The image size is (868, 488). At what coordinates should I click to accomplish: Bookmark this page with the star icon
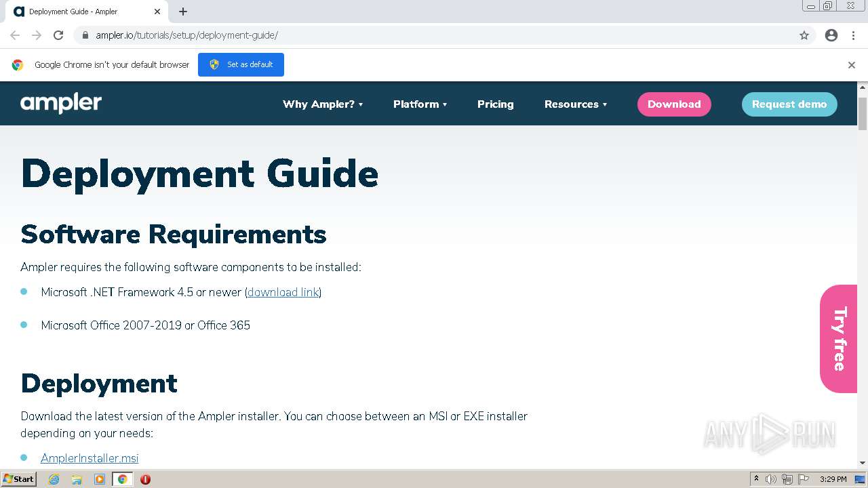(x=804, y=35)
